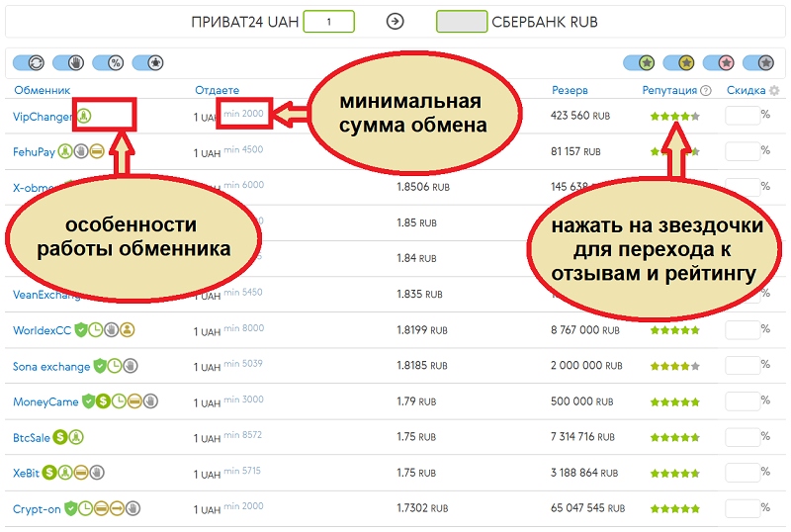Screen dimensions: 791x532
Task: Click the gold card icon next to MoneyCame
Action: (x=134, y=401)
